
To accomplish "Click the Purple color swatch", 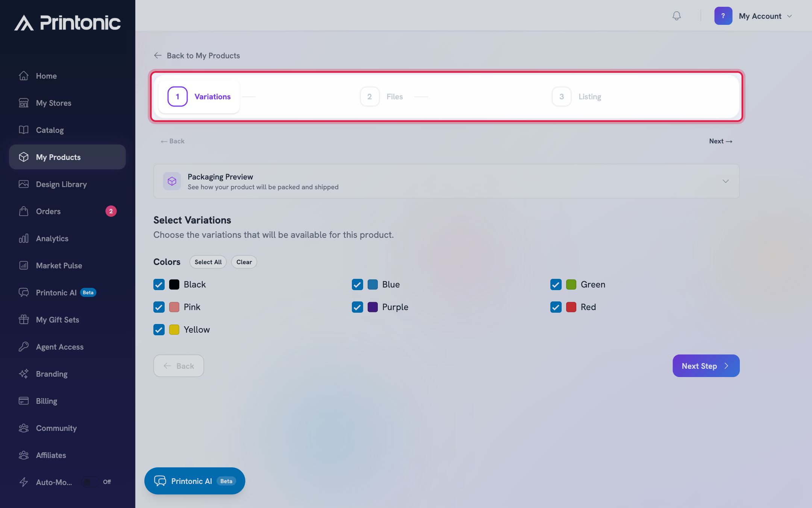I will click(x=373, y=307).
